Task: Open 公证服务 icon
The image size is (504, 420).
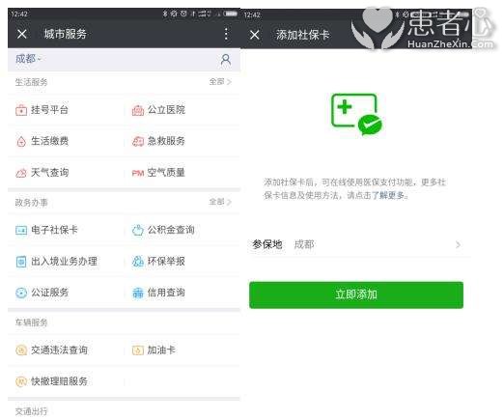Action: tap(21, 293)
